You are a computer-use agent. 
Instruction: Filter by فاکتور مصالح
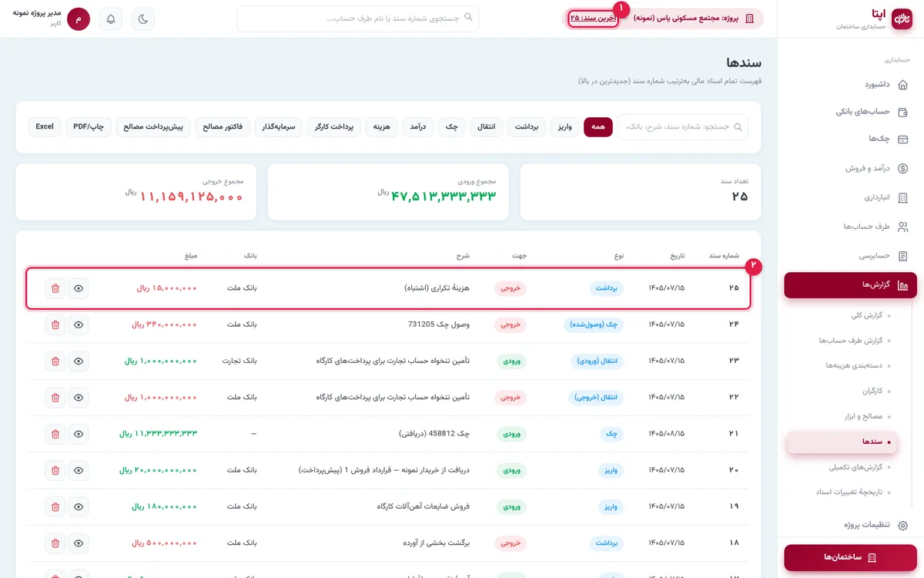pyautogui.click(x=223, y=127)
